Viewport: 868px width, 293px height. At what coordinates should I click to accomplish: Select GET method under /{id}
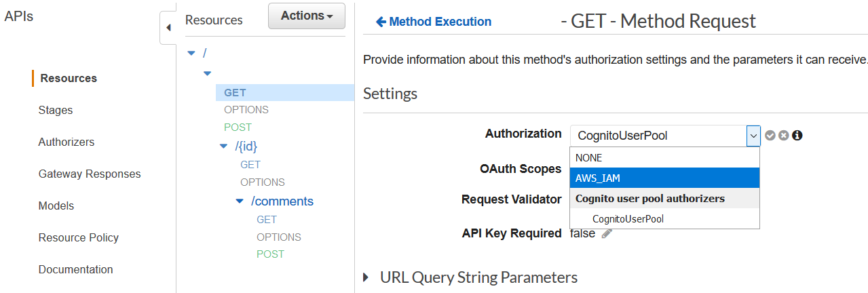(250, 165)
